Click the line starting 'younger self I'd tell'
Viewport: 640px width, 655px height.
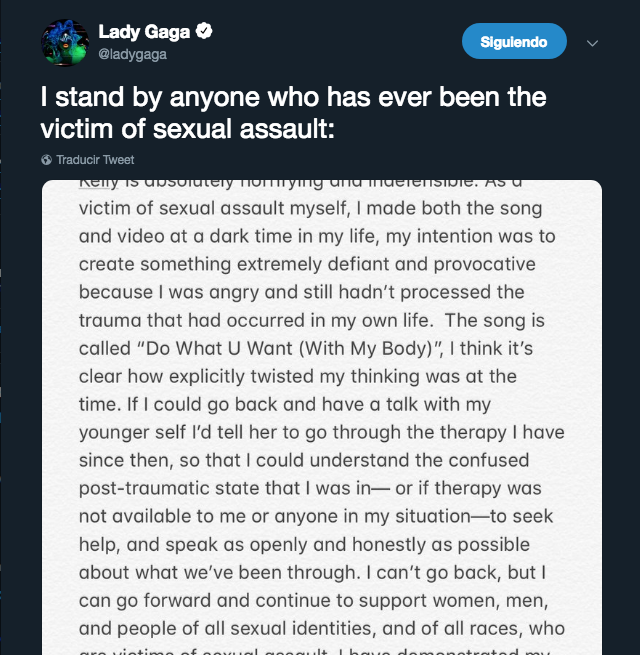pyautogui.click(x=322, y=433)
